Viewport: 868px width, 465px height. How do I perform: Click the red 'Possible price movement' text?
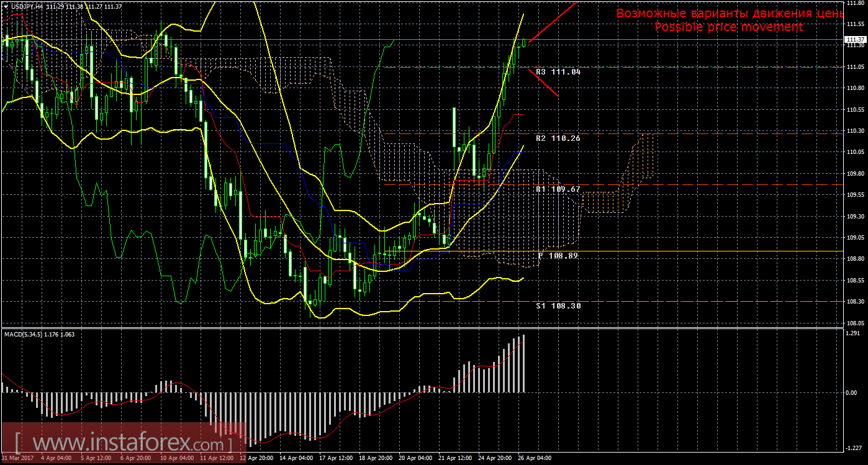pyautogui.click(x=728, y=27)
